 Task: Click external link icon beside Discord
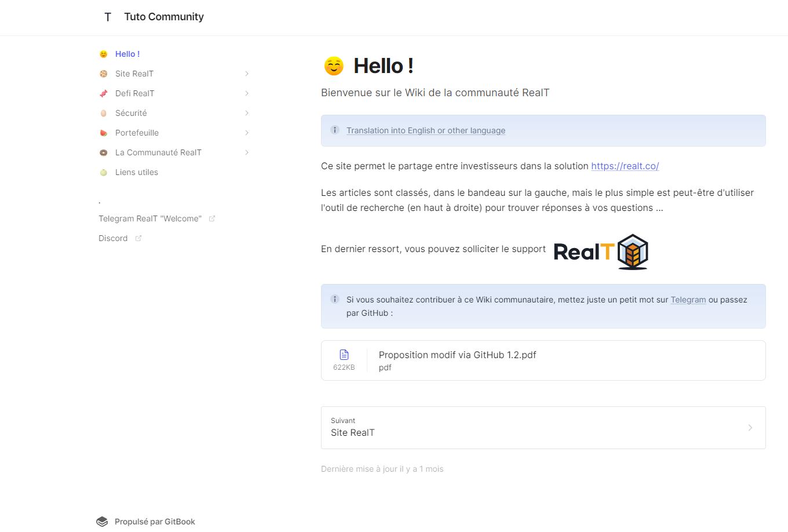[x=138, y=238]
